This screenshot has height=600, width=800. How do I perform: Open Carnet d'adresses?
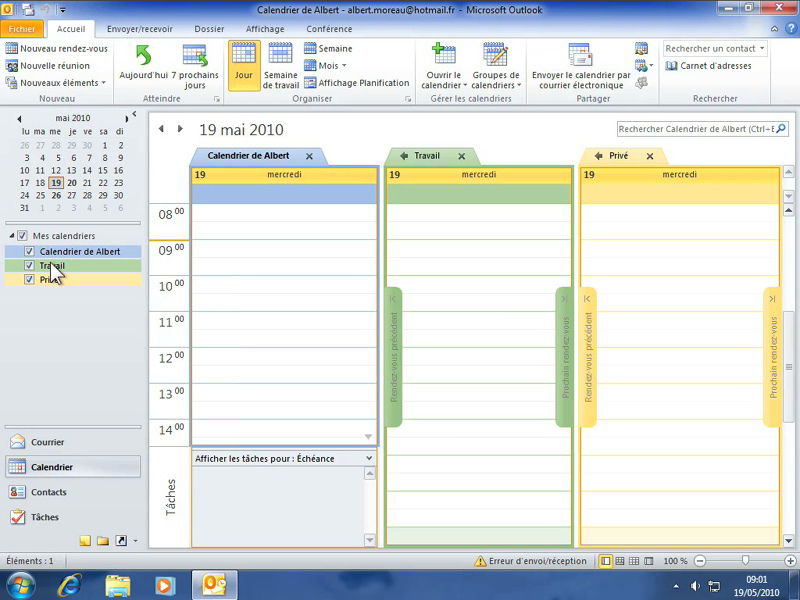708,66
